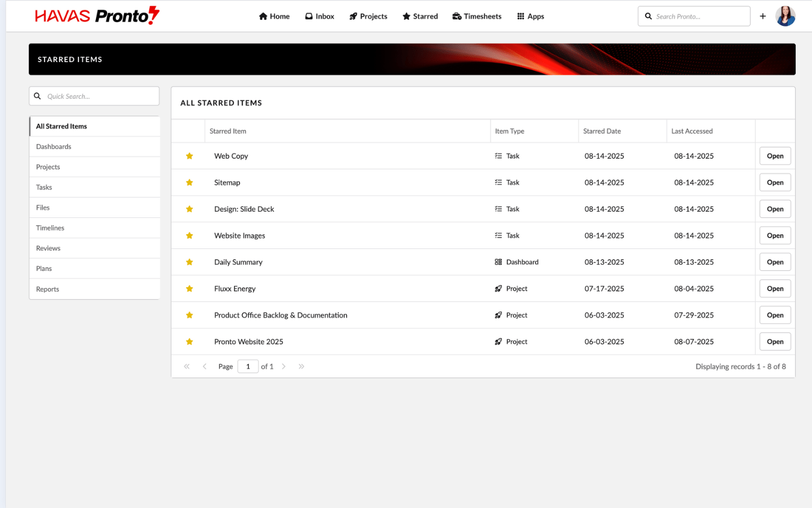
Task: Sort by Last Accessed column header
Action: (x=691, y=132)
